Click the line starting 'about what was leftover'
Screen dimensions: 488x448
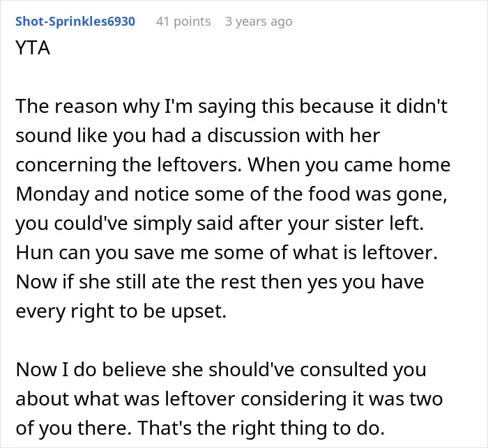(229, 399)
